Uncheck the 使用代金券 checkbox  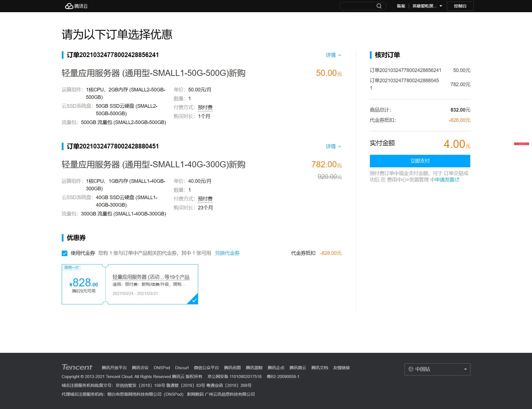coord(65,253)
